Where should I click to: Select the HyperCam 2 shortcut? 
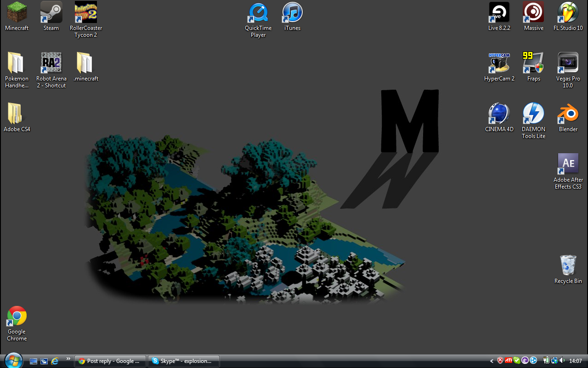pos(499,67)
